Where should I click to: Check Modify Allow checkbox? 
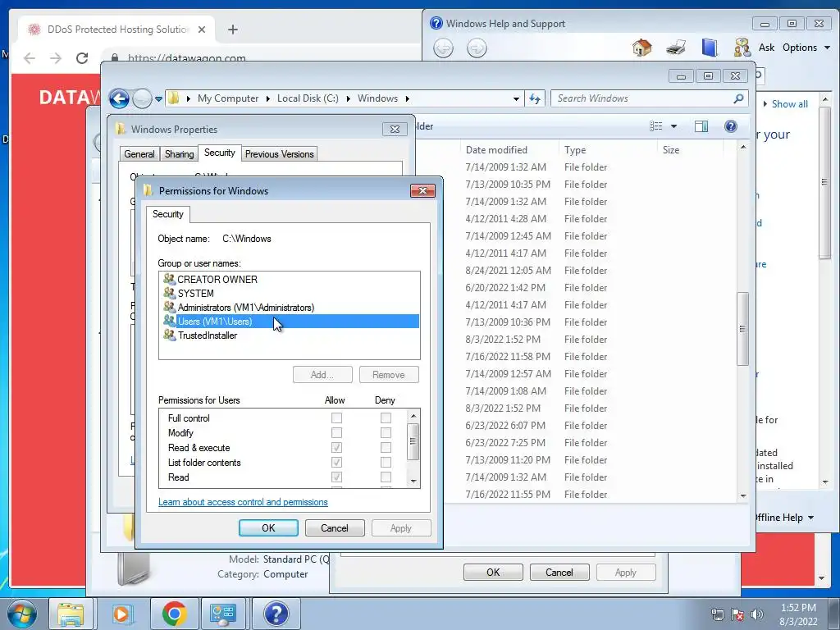click(x=336, y=433)
